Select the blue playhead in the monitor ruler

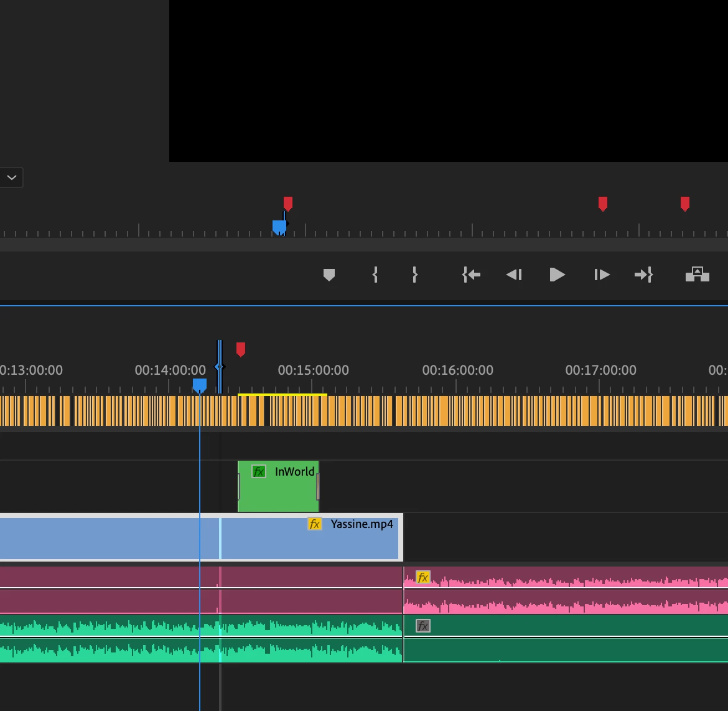279,228
